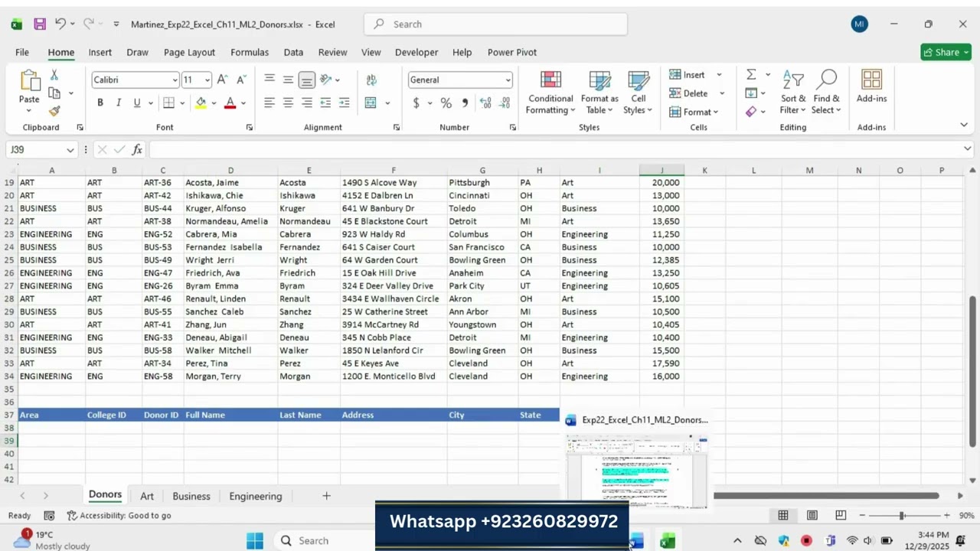Toggle Align Left for cell text
Image resolution: width=980 pixels, height=551 pixels.
(x=269, y=103)
